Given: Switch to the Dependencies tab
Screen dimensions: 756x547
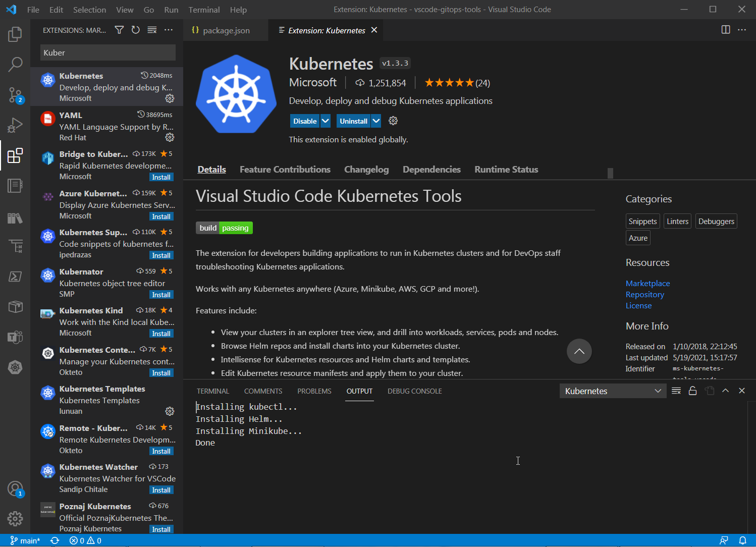Looking at the screenshot, I should point(431,169).
